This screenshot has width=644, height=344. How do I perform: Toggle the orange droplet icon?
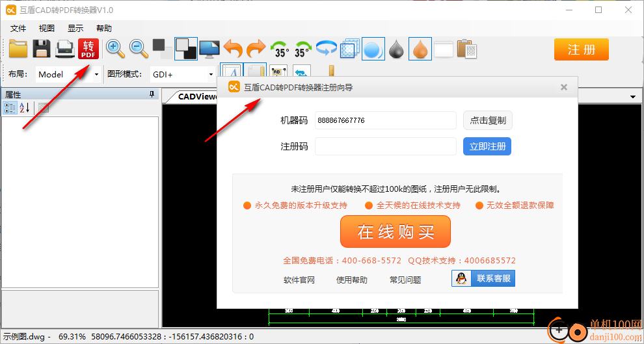[x=420, y=49]
